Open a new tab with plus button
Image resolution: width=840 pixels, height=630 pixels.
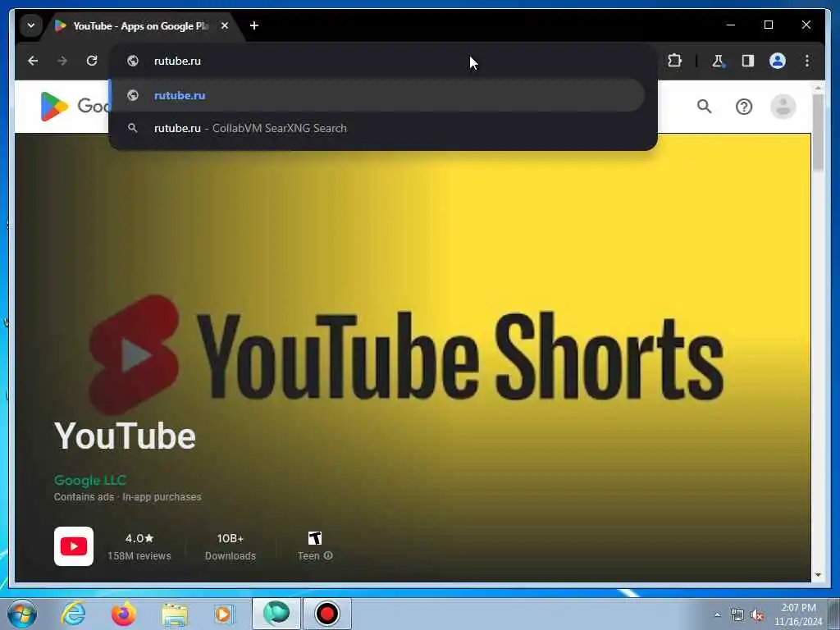(254, 25)
